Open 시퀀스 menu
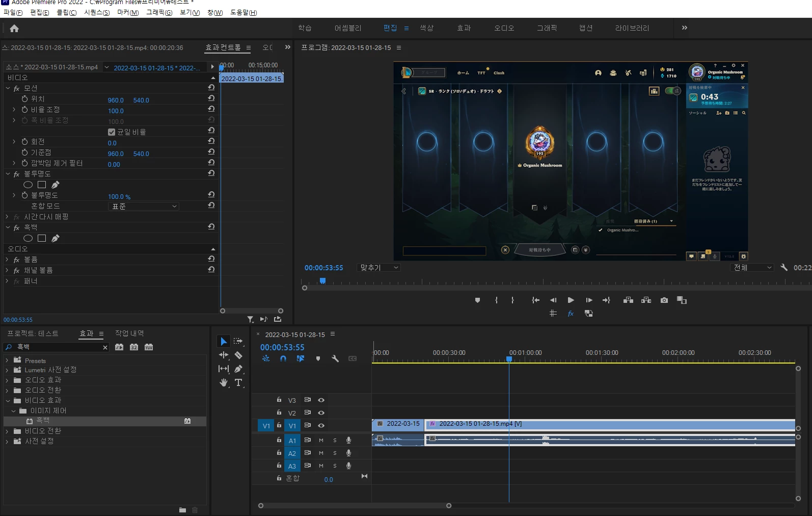Viewport: 812px width, 516px height. [97, 12]
